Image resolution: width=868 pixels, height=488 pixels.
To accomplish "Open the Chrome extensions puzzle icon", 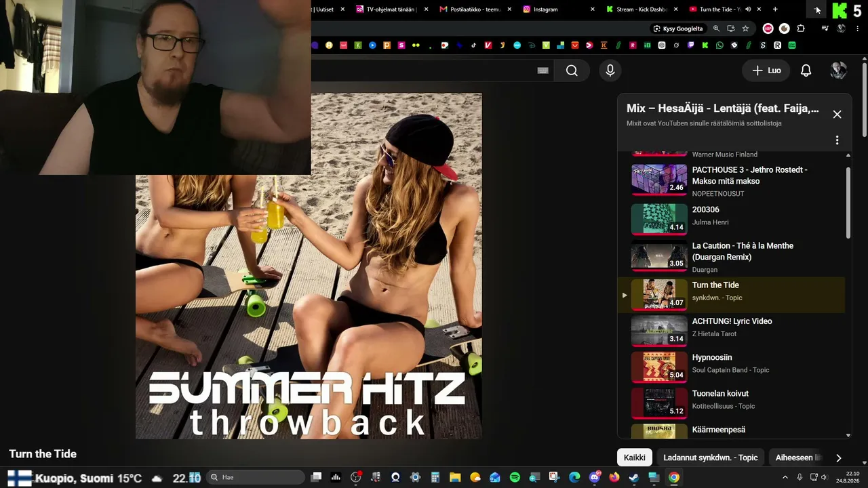I will pyautogui.click(x=801, y=28).
